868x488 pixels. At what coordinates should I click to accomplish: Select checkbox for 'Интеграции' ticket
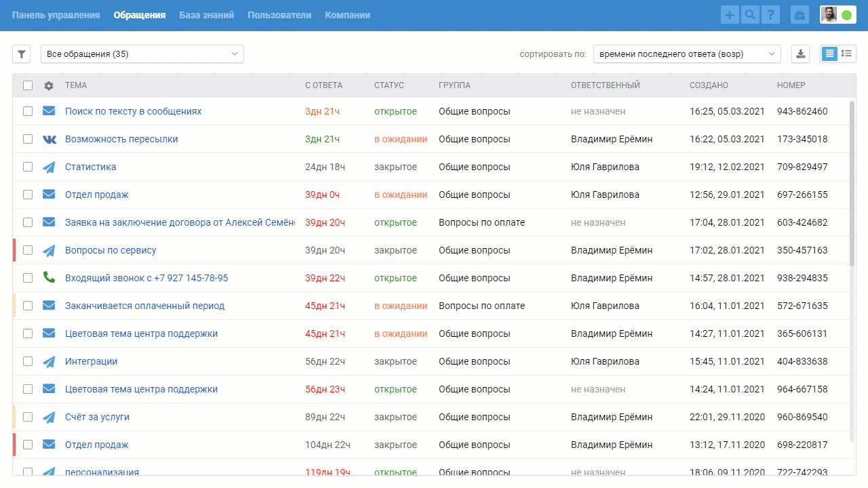pyautogui.click(x=28, y=361)
